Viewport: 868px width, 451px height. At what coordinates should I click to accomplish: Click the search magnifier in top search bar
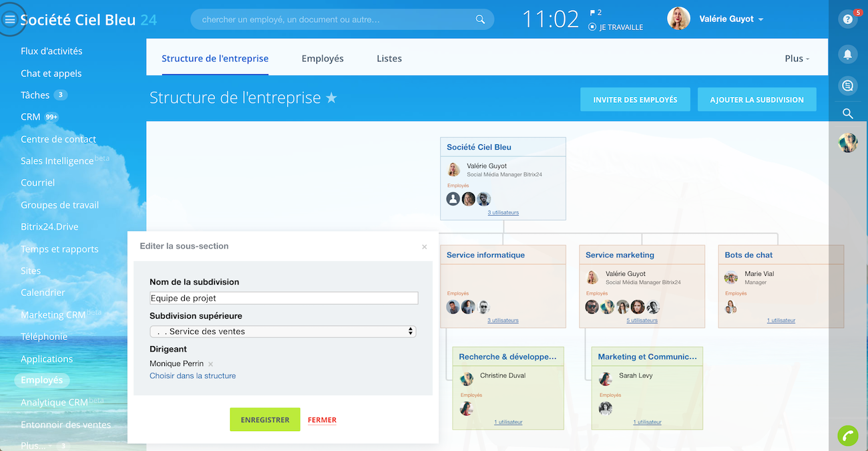480,19
